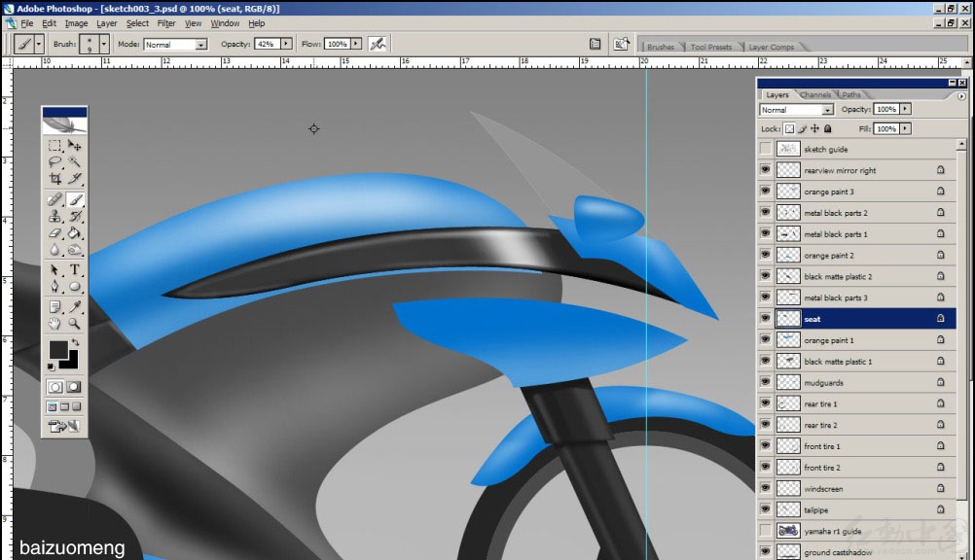
Task: Click the Jump to ImageReady button
Action: [x=64, y=427]
